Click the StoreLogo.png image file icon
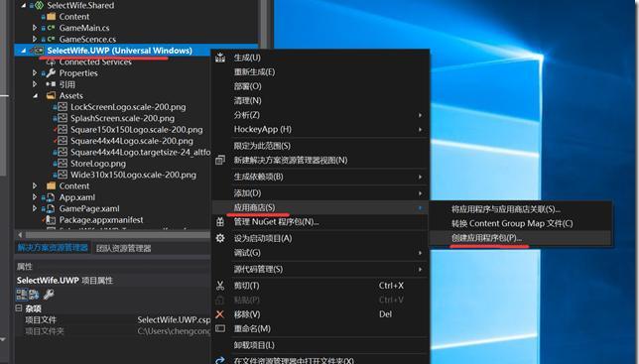 coord(63,164)
